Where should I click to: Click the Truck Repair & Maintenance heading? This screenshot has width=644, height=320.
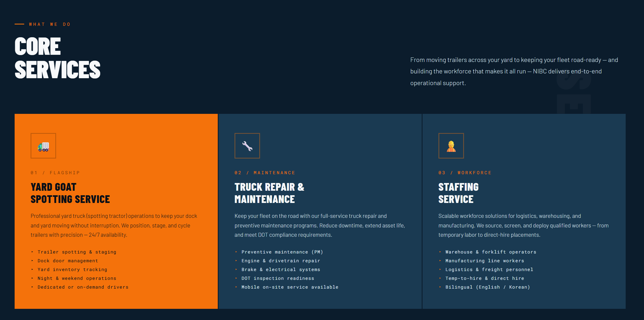(x=269, y=193)
